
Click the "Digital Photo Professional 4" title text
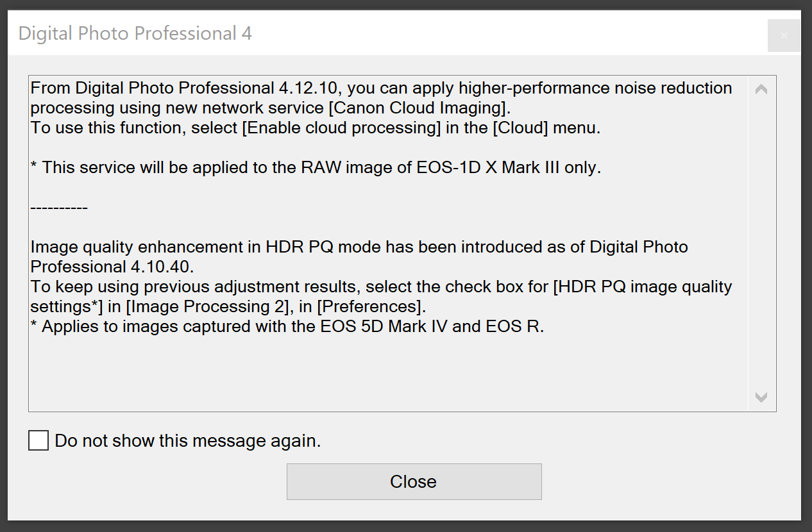click(x=135, y=33)
